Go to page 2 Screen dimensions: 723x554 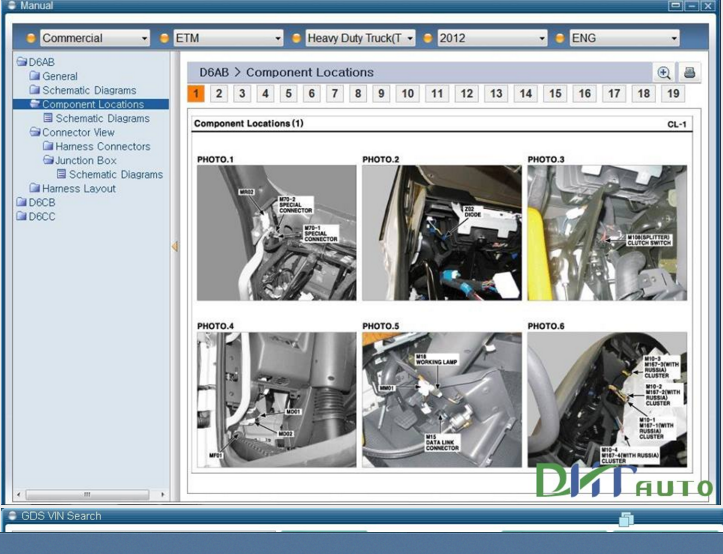pyautogui.click(x=219, y=94)
